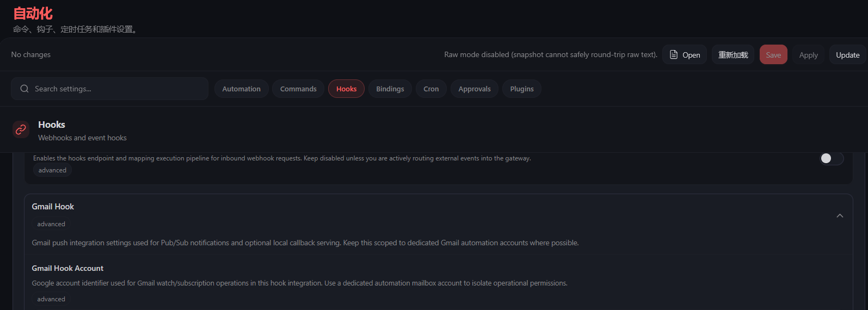
Task: Click the Gmail Hook section heading
Action: pos(53,207)
